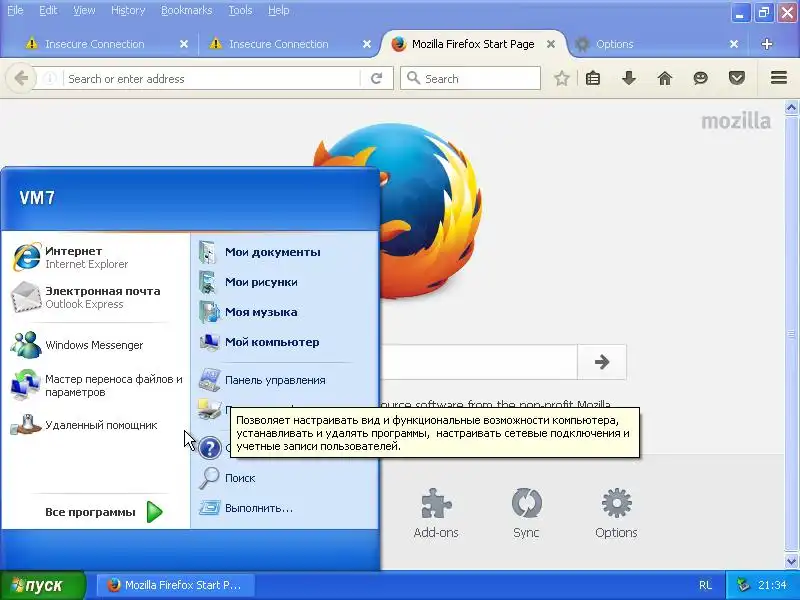Image resolution: width=800 pixels, height=600 pixels.
Task: Show bookmarks list icon in toolbar
Action: 593,79
